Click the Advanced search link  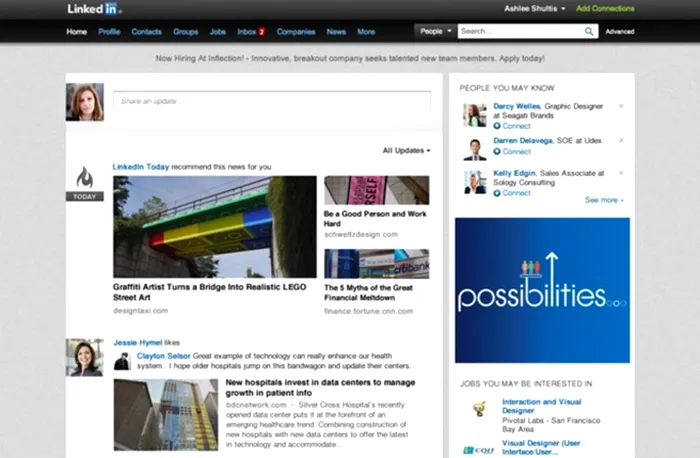(620, 32)
